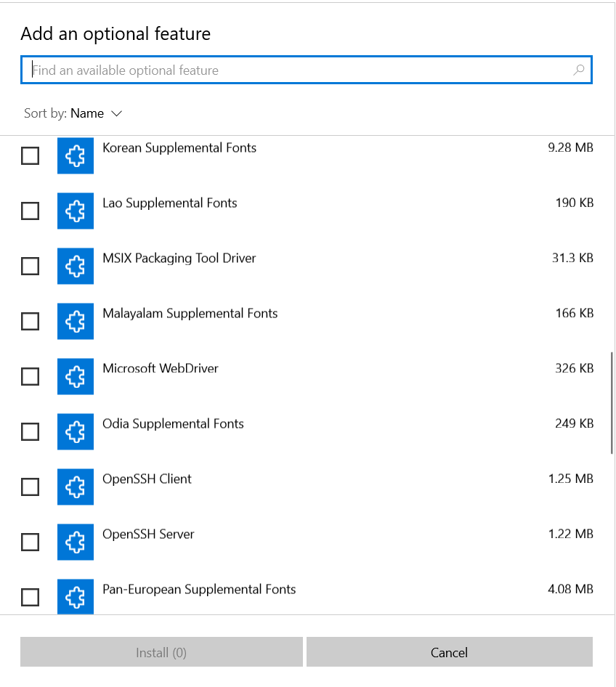Image resolution: width=616 pixels, height=687 pixels.
Task: Click the 31.3 KB size value
Action: (572, 258)
